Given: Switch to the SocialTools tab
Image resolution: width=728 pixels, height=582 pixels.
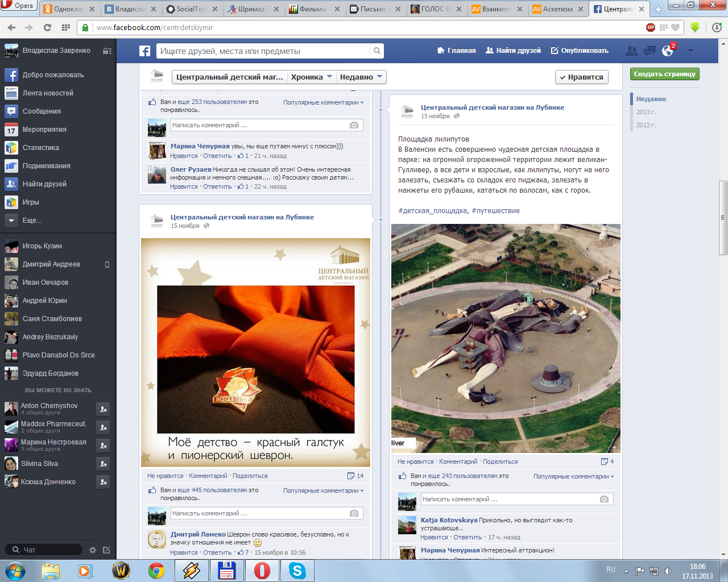Looking at the screenshot, I should tap(188, 9).
